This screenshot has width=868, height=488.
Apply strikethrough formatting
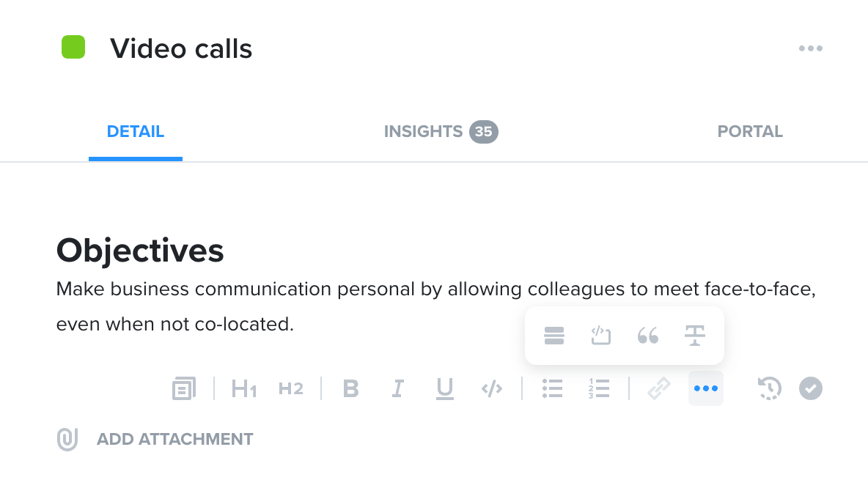tap(695, 336)
